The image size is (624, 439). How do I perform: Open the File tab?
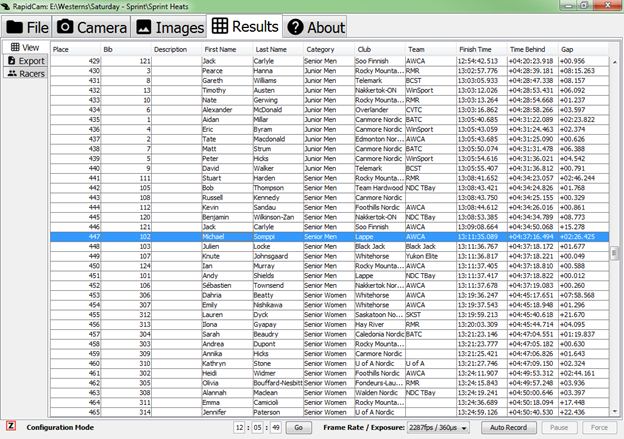click(x=29, y=27)
